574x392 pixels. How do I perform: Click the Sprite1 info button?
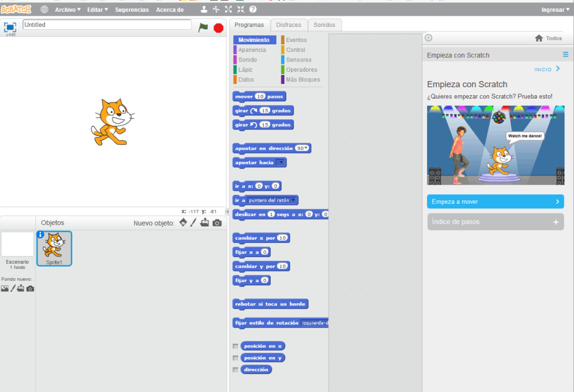[x=40, y=235]
